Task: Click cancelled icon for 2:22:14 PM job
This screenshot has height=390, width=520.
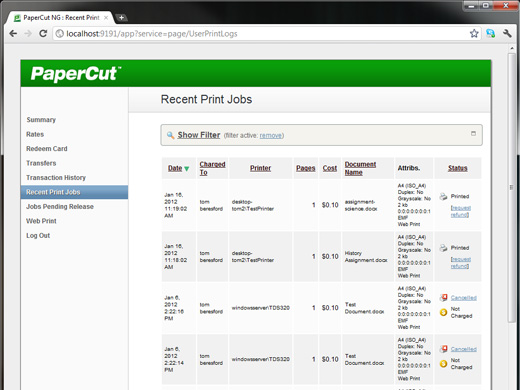Action: (443, 349)
